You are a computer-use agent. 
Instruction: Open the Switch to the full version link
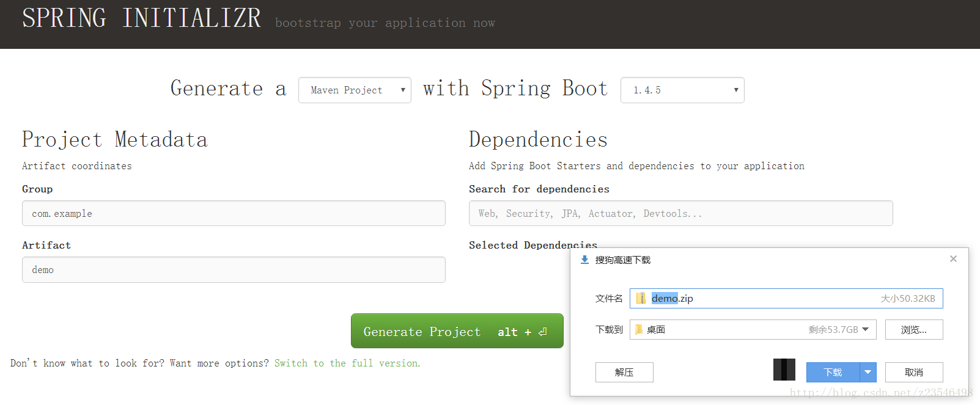347,363
